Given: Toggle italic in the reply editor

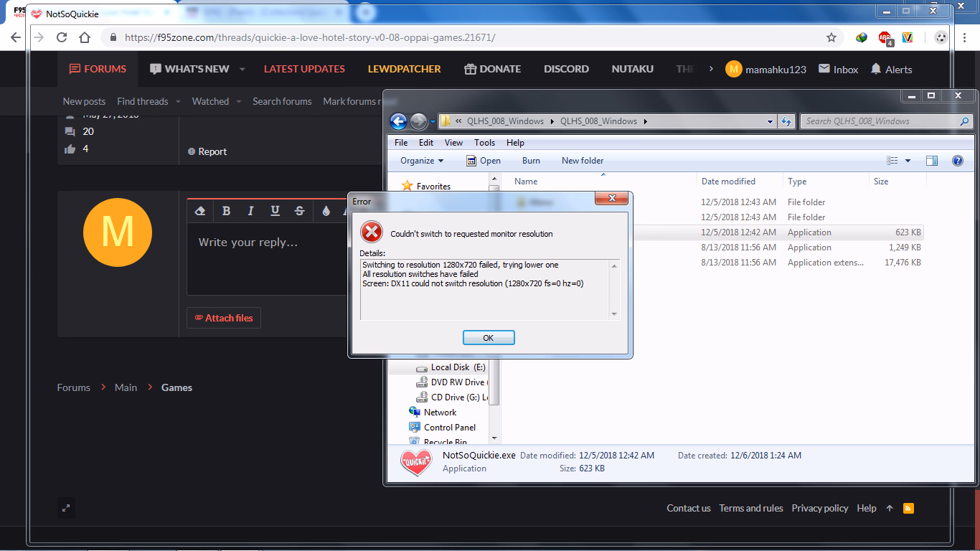Looking at the screenshot, I should (250, 211).
